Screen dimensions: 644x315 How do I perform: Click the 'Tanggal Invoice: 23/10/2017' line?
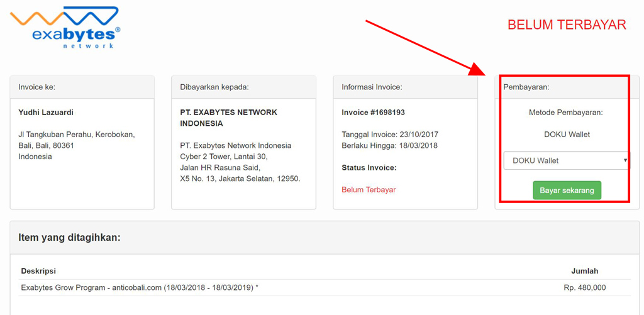pos(390,135)
